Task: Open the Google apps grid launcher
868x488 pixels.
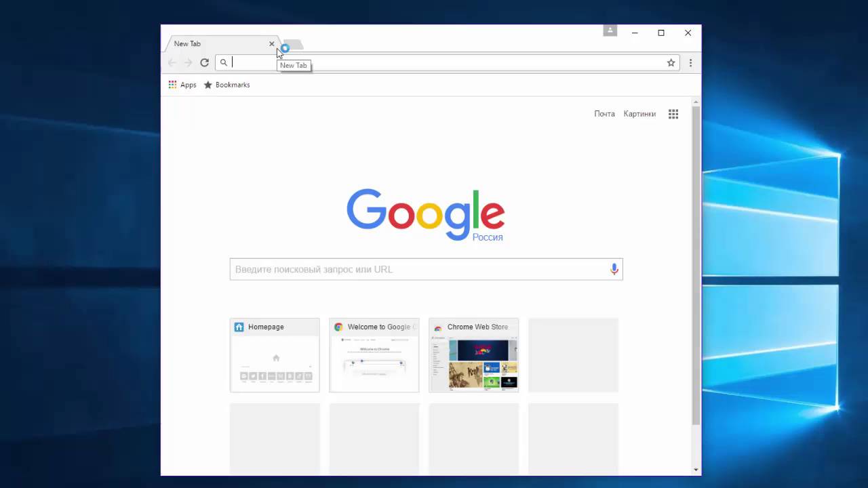Action: coord(673,114)
